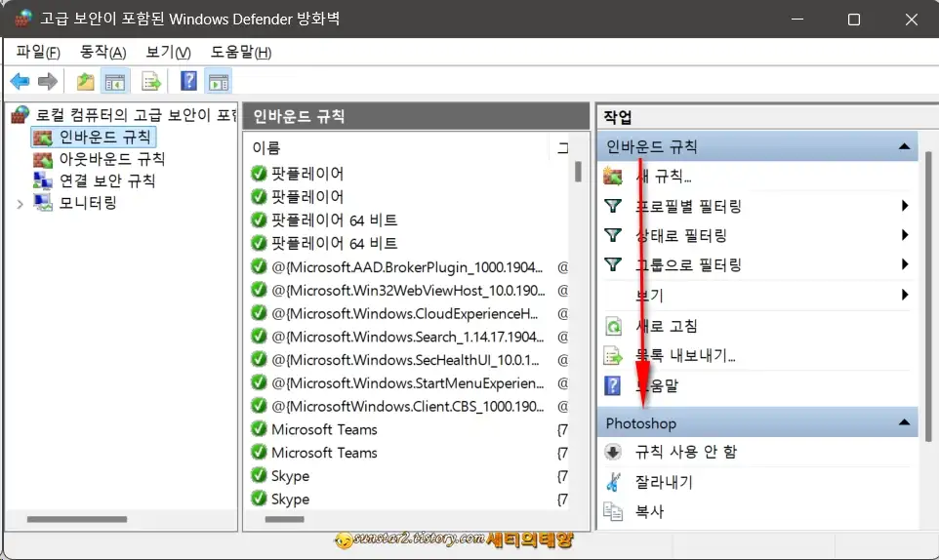Click the 아웃바운드 규칙 tree icon
The image size is (939, 560).
tap(43, 159)
